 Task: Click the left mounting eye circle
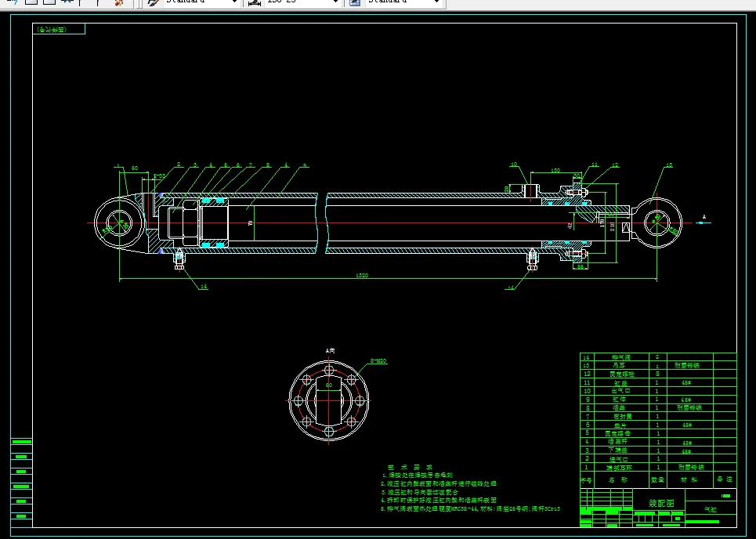click(119, 223)
